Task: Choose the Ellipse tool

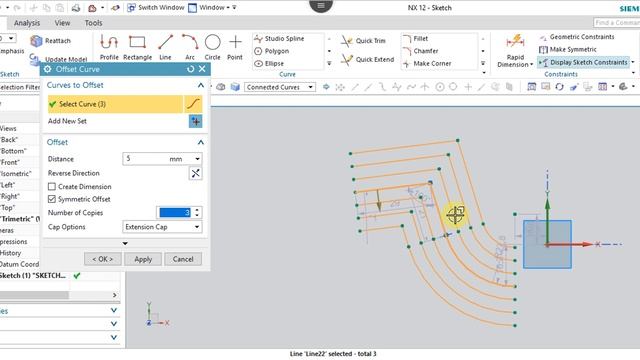Action: (269, 64)
